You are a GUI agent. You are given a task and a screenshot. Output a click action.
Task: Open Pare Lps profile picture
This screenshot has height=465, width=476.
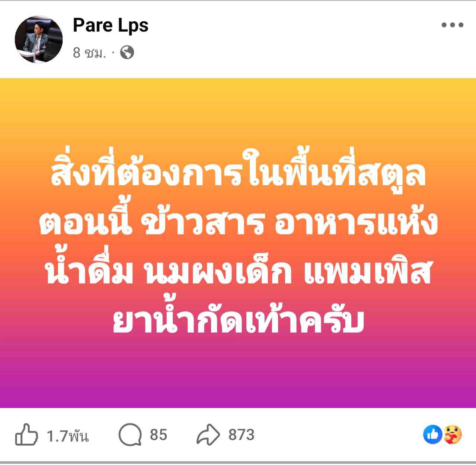39,39
